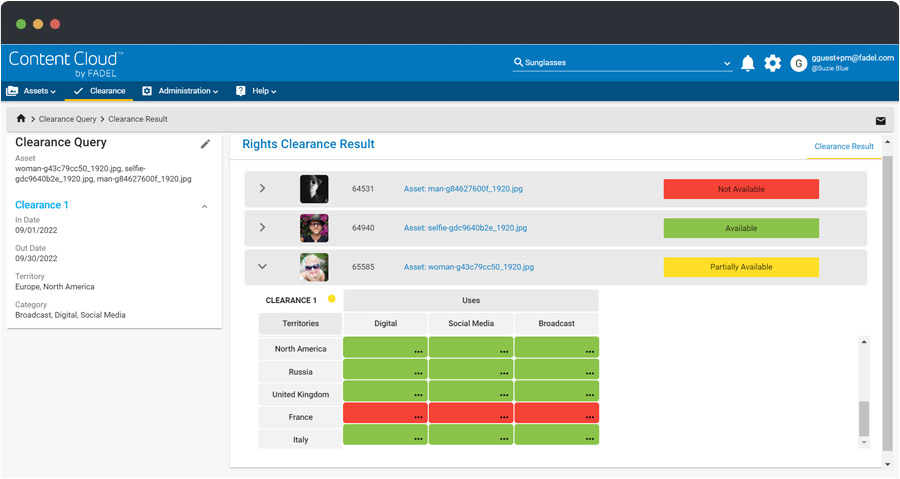
Task: Click the search magnifier icon
Action: (x=518, y=62)
